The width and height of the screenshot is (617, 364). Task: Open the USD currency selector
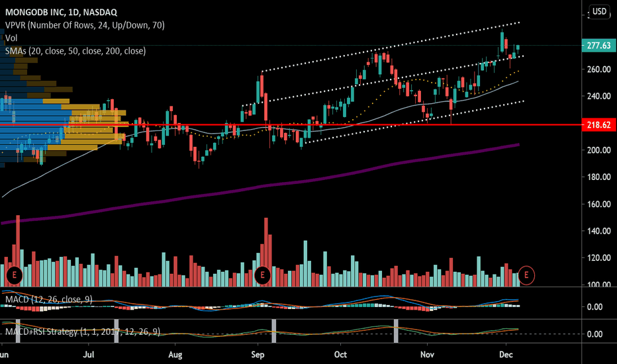point(599,11)
